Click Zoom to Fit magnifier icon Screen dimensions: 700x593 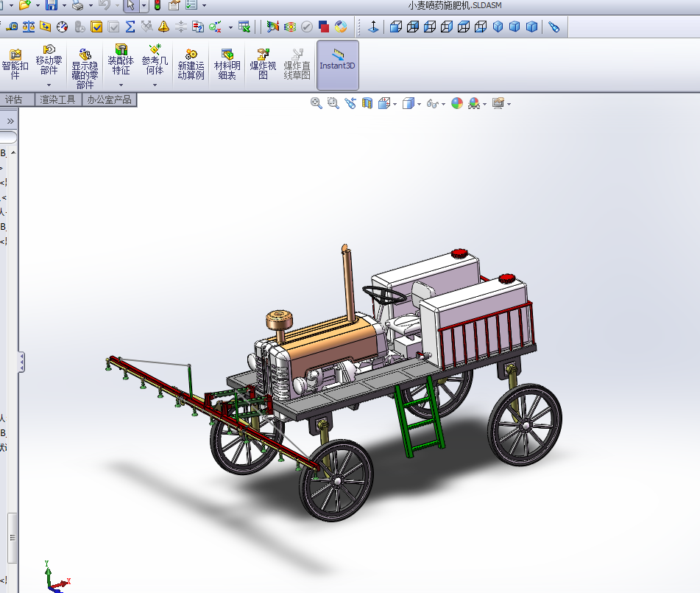[x=316, y=103]
